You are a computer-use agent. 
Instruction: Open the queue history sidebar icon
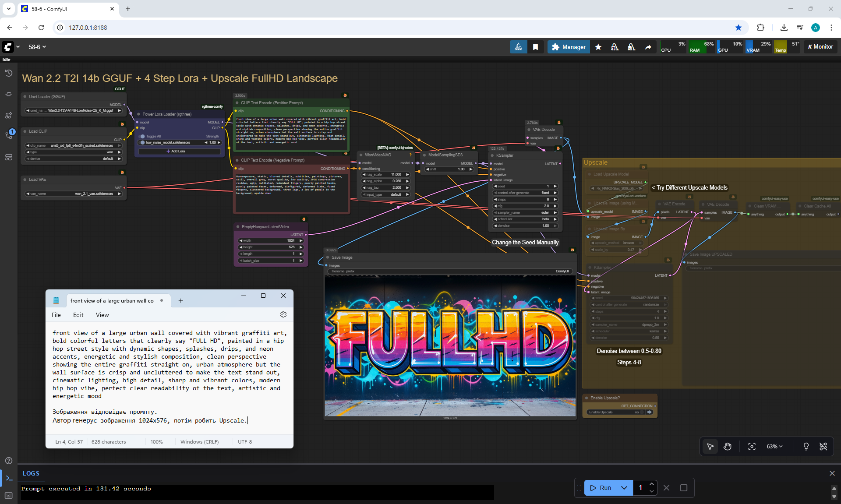tap(8, 73)
